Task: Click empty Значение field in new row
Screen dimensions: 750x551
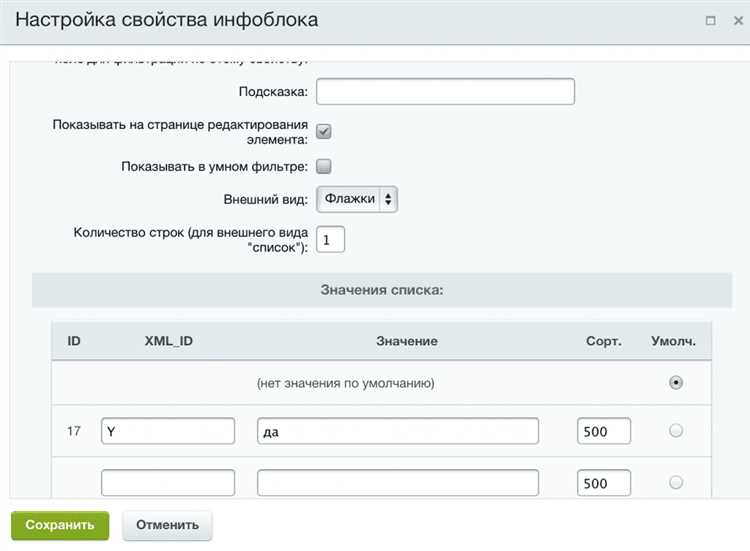Action: click(x=398, y=483)
